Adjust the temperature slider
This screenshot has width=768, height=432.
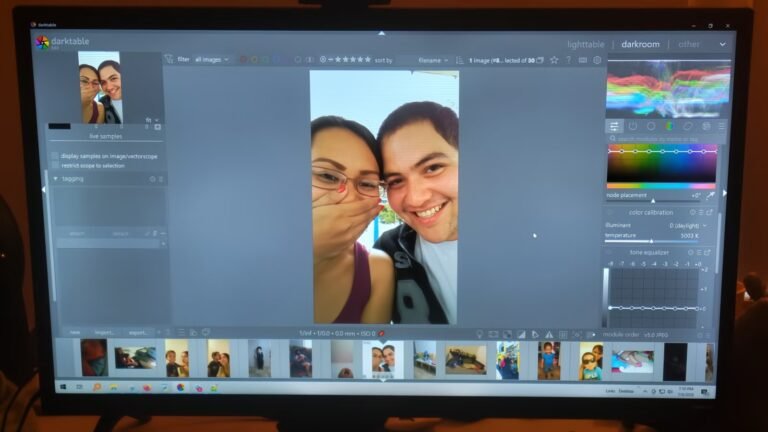(x=652, y=241)
